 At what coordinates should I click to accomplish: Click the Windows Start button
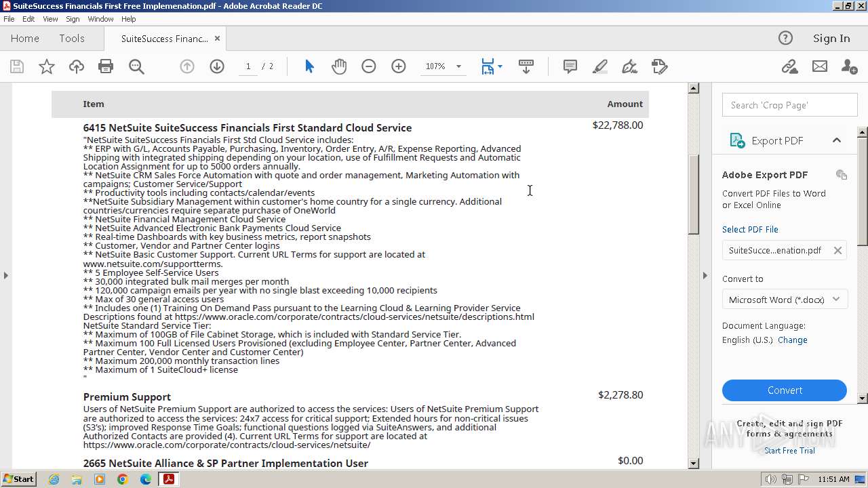19,479
